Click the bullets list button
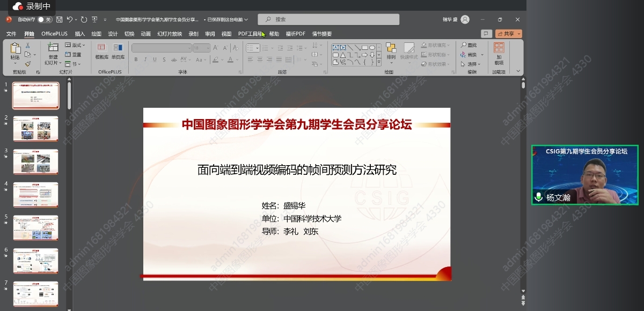644x311 pixels. click(251, 48)
